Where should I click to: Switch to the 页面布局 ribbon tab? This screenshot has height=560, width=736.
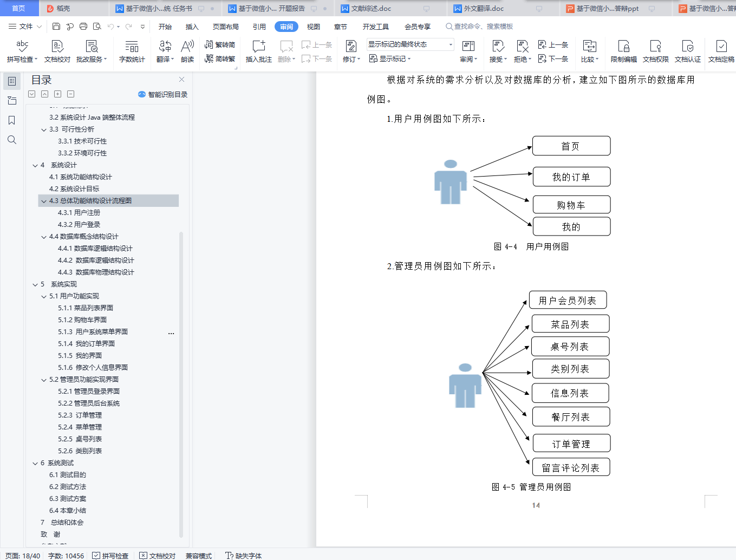pyautogui.click(x=226, y=27)
